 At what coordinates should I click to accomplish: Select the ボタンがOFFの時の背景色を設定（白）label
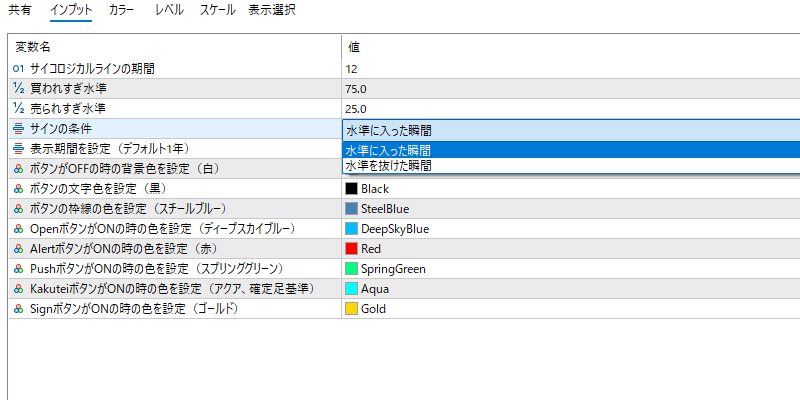[124, 169]
